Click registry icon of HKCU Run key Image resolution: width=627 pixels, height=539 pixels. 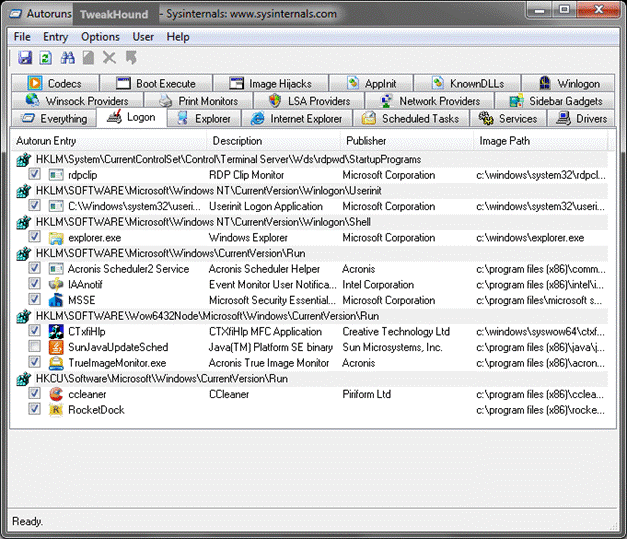(x=24, y=379)
